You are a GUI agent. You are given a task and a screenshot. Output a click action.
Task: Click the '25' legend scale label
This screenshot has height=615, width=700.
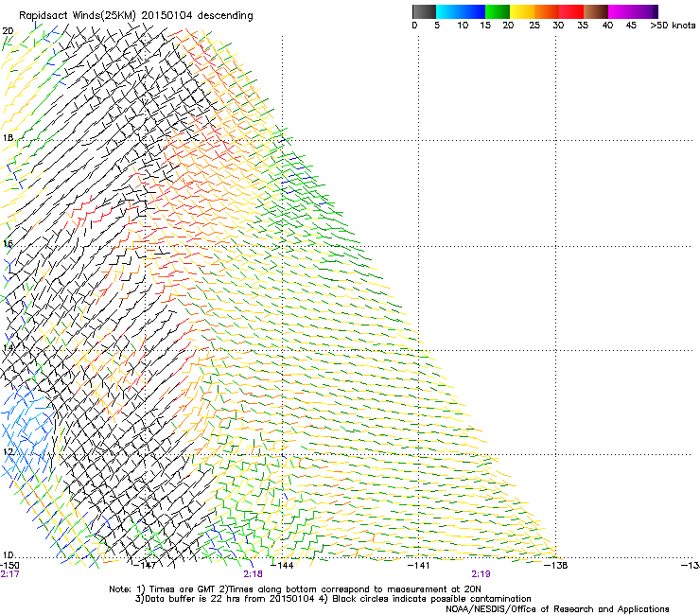534,25
